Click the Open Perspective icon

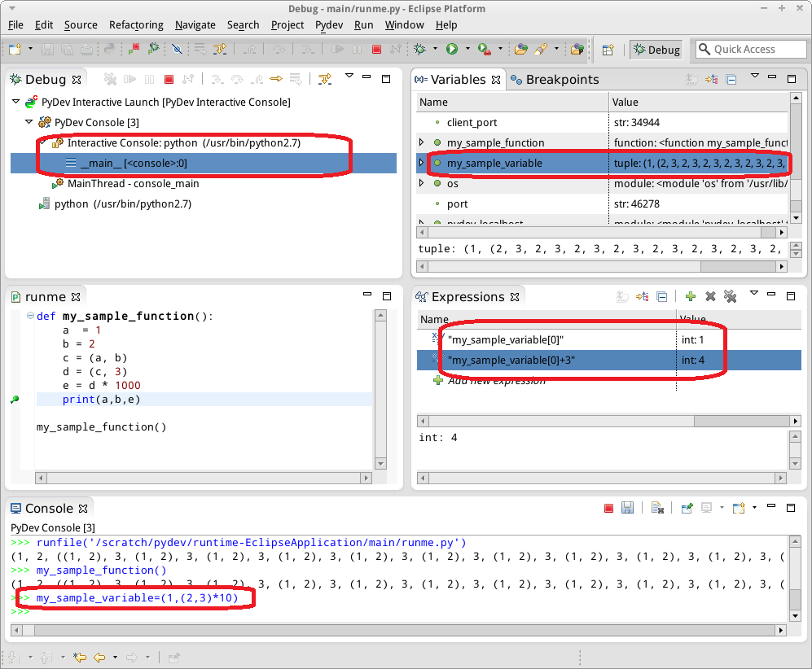pos(608,50)
